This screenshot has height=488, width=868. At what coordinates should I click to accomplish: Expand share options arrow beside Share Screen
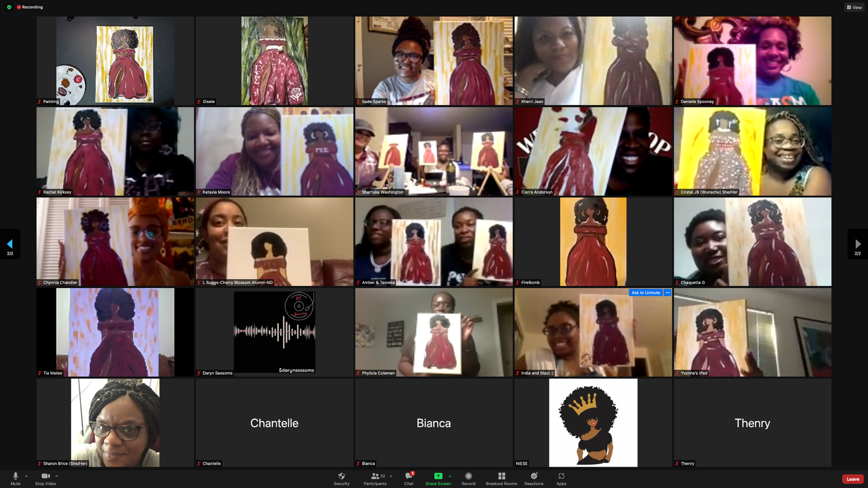click(450, 476)
